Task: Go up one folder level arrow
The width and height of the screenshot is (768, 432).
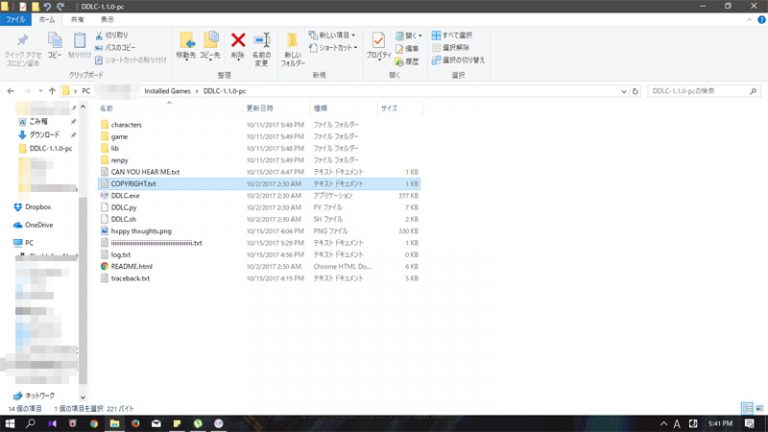Action: click(52, 91)
